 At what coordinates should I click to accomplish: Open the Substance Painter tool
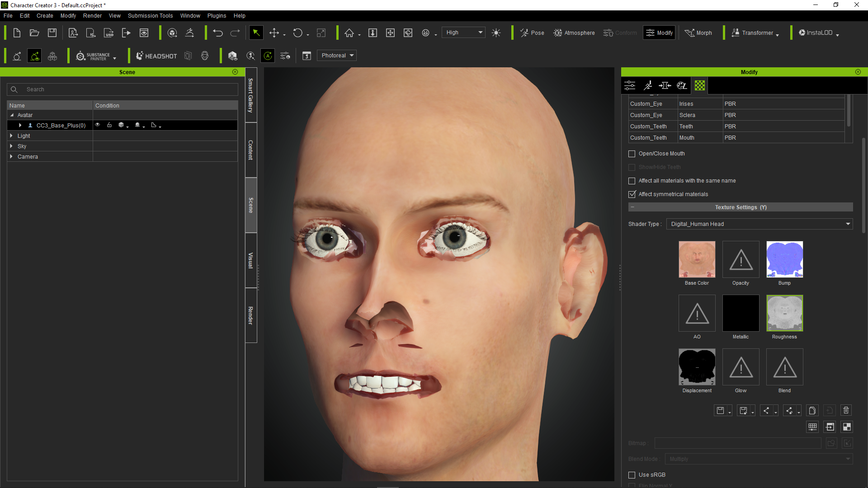click(x=94, y=56)
